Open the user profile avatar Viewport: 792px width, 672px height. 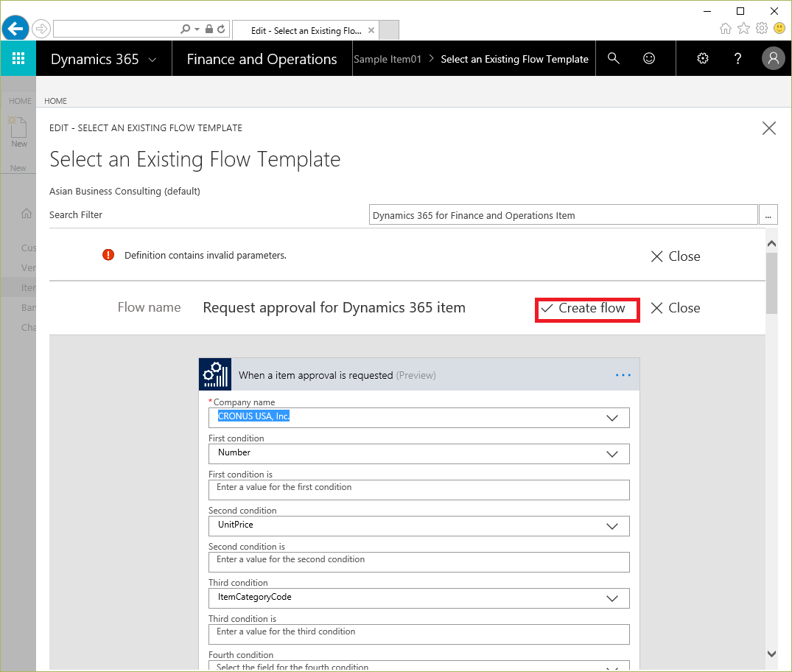coord(774,59)
